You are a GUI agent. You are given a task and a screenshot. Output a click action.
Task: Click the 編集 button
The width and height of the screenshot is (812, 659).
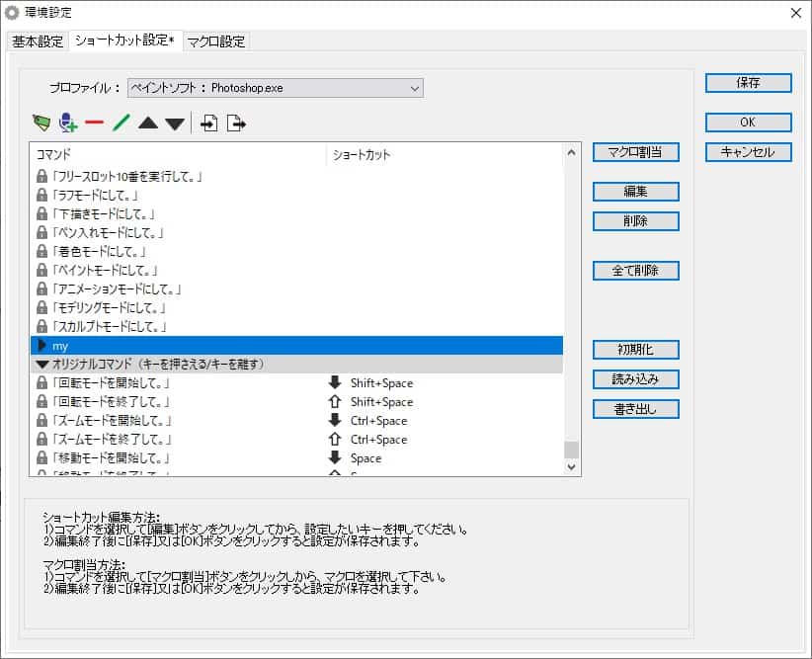coord(635,192)
